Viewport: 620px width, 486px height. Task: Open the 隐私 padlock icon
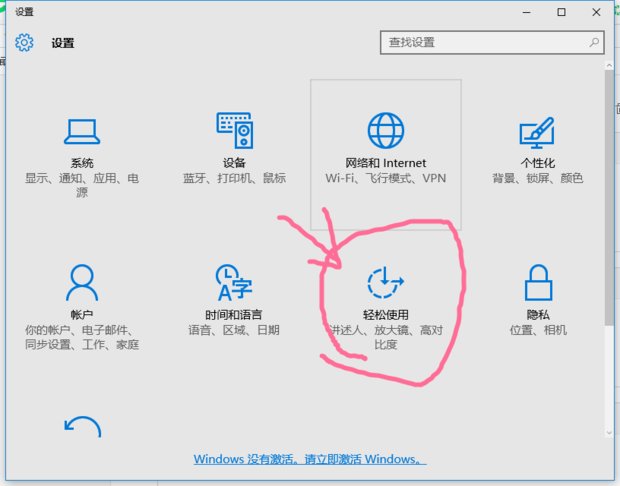538,282
